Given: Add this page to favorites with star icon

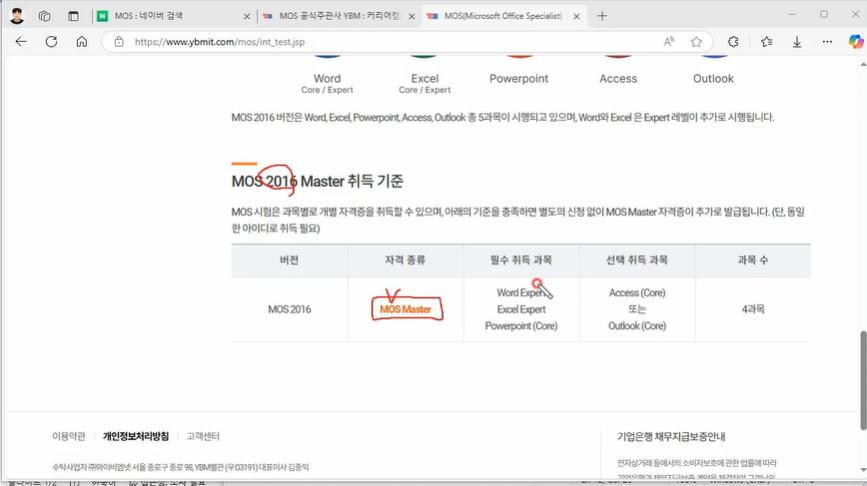Looking at the screenshot, I should pos(696,42).
